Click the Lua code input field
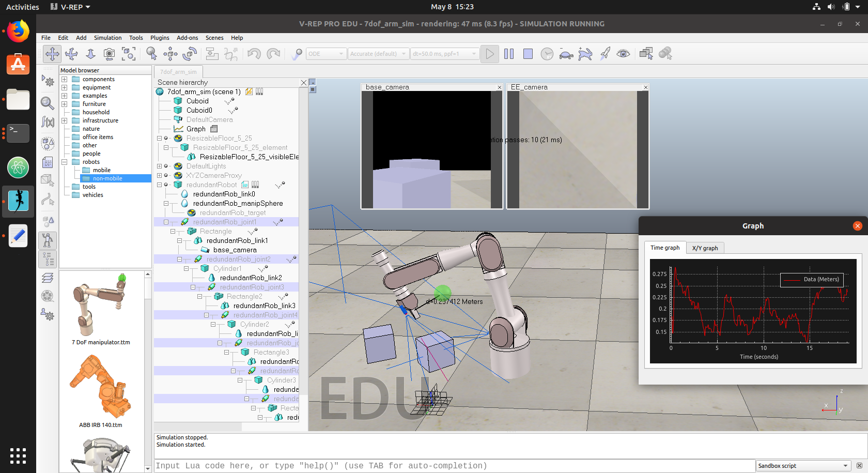 tap(455, 466)
